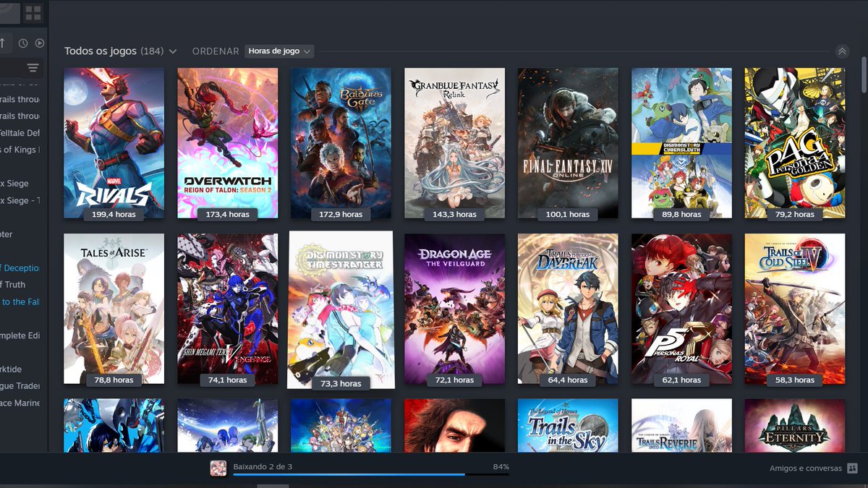868x488 pixels.
Task: Click the 84% download percentage
Action: point(501,467)
